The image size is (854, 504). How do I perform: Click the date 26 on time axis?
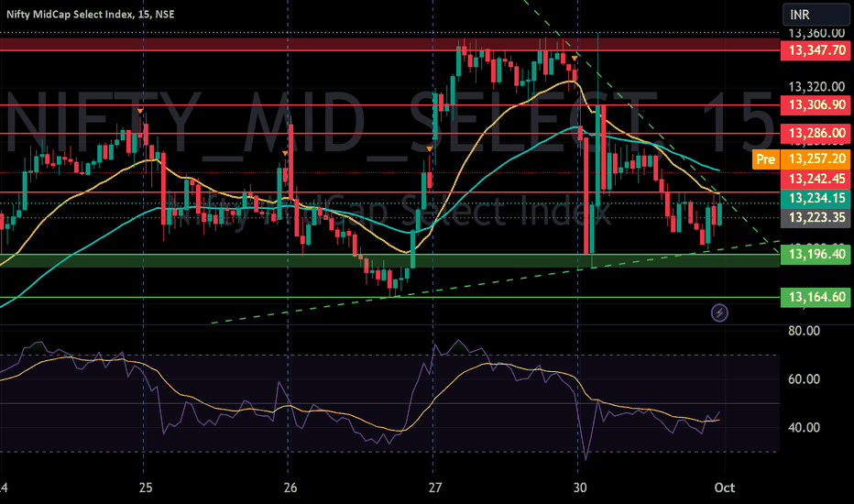tap(290, 488)
